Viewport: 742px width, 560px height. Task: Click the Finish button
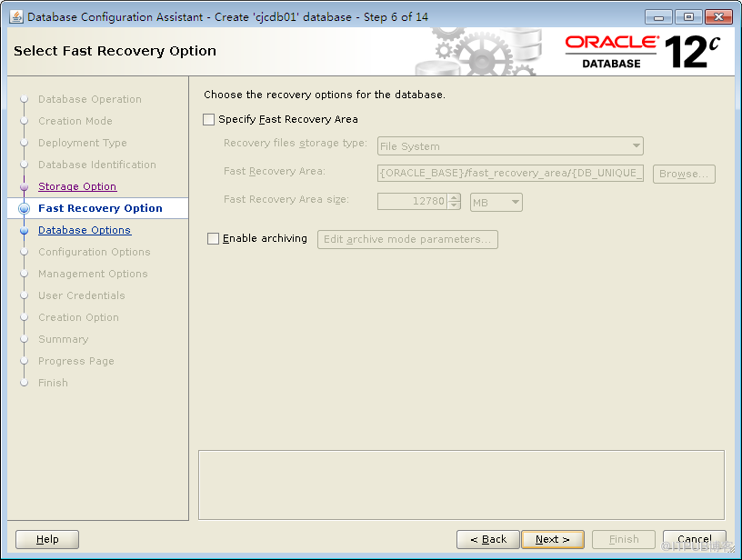[624, 539]
